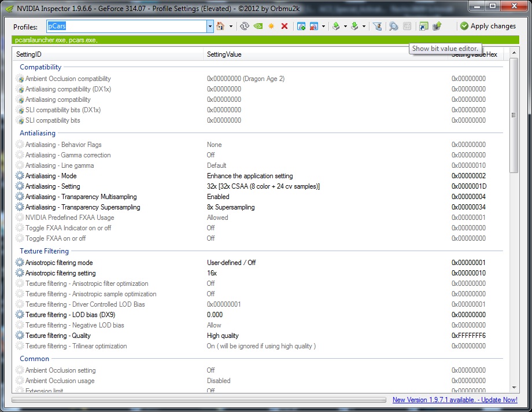The height and width of the screenshot is (412, 532).
Task: Open the import profile dropdown arrow
Action: 364,26
